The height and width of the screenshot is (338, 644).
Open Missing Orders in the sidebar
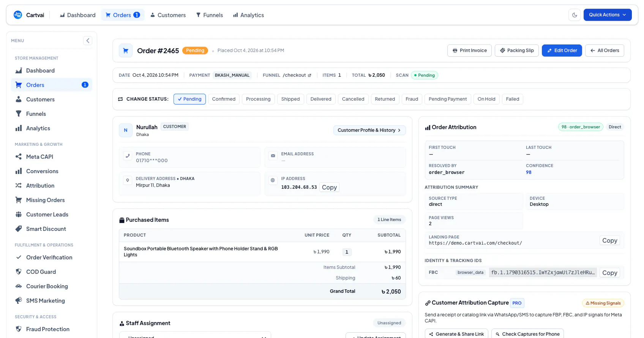(52, 200)
